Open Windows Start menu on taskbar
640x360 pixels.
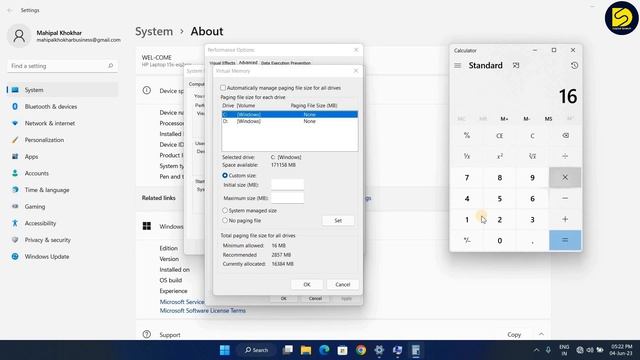click(x=224, y=350)
